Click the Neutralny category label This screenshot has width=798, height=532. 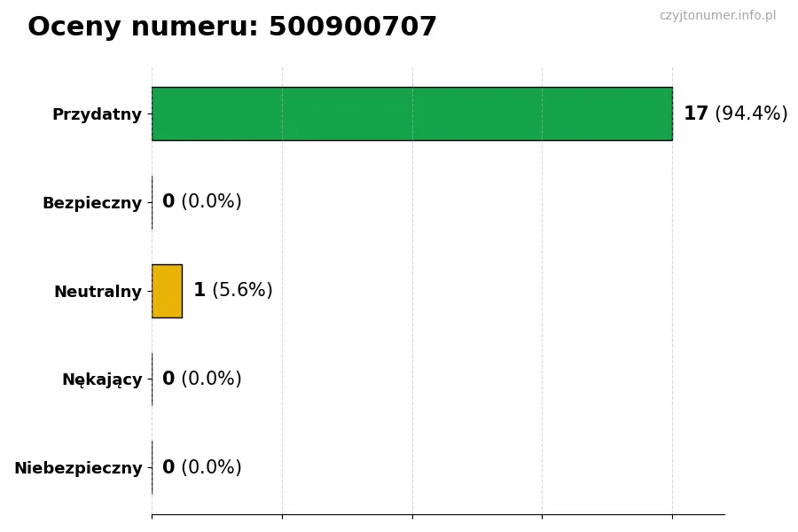pyautogui.click(x=98, y=292)
